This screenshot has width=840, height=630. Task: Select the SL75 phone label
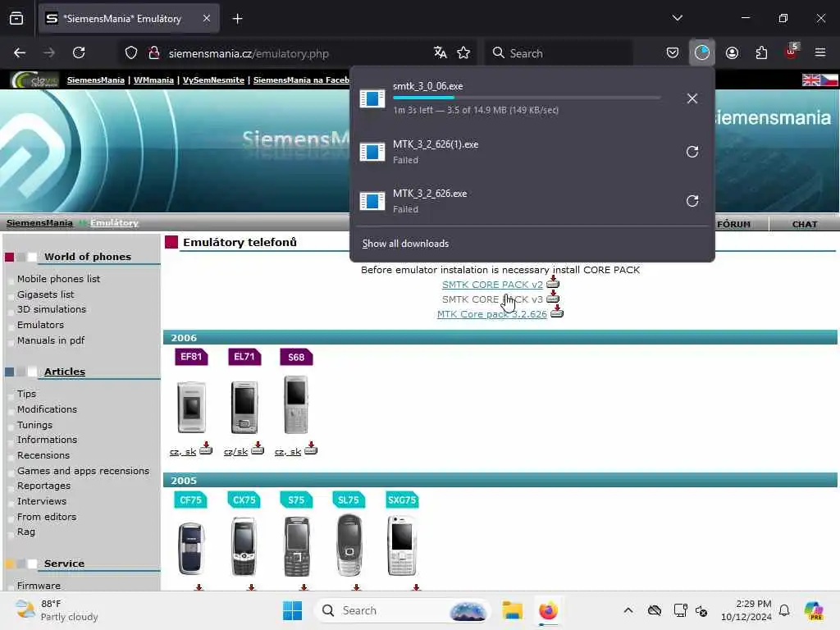[348, 500]
